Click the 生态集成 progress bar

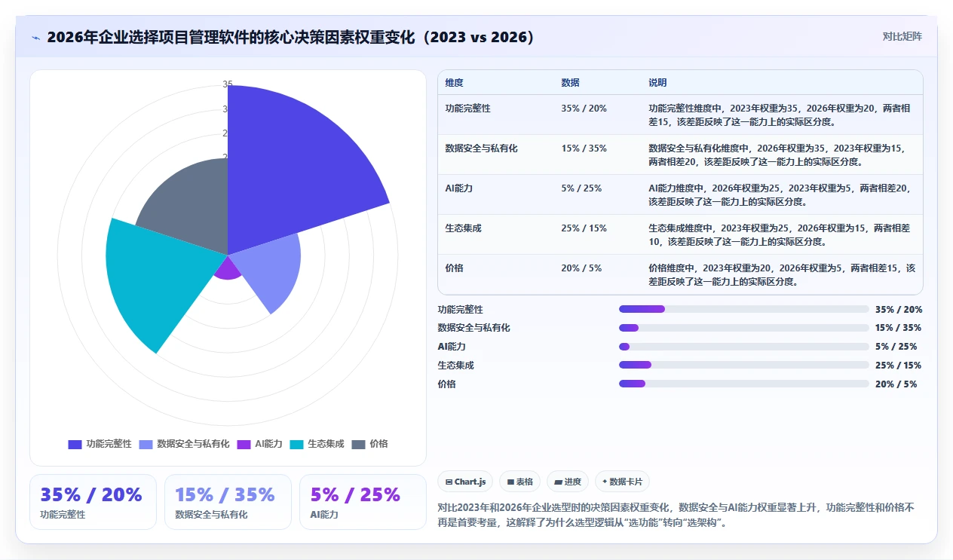(x=743, y=365)
